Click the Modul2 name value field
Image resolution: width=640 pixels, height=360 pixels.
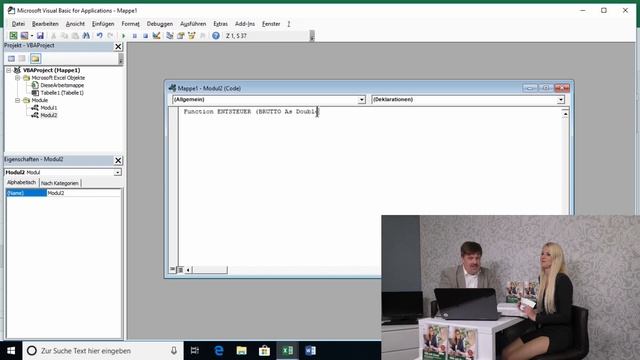pos(84,193)
